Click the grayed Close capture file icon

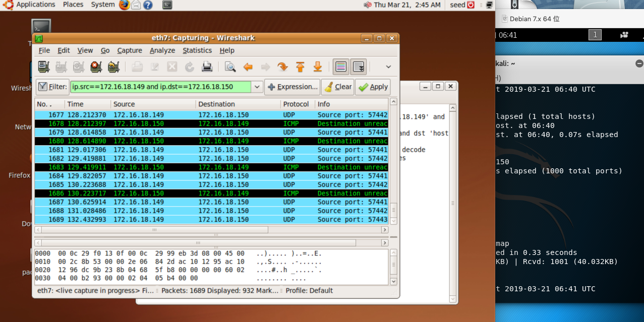172,67
